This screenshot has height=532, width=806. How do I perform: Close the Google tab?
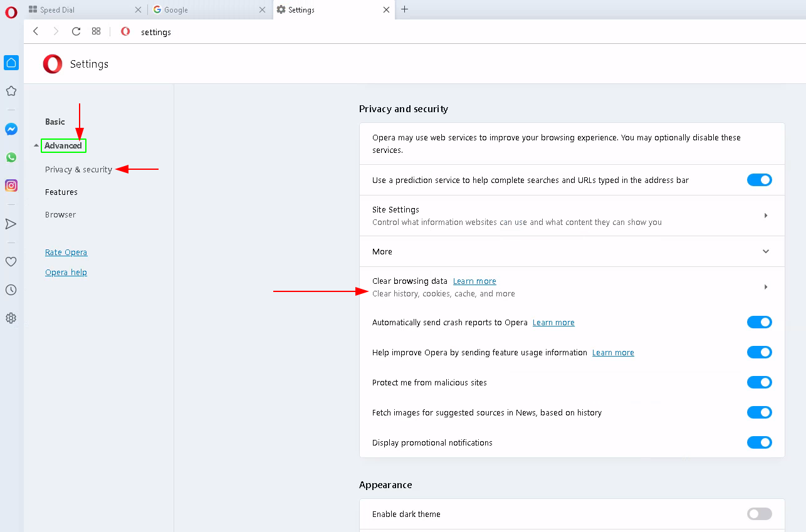262,10
